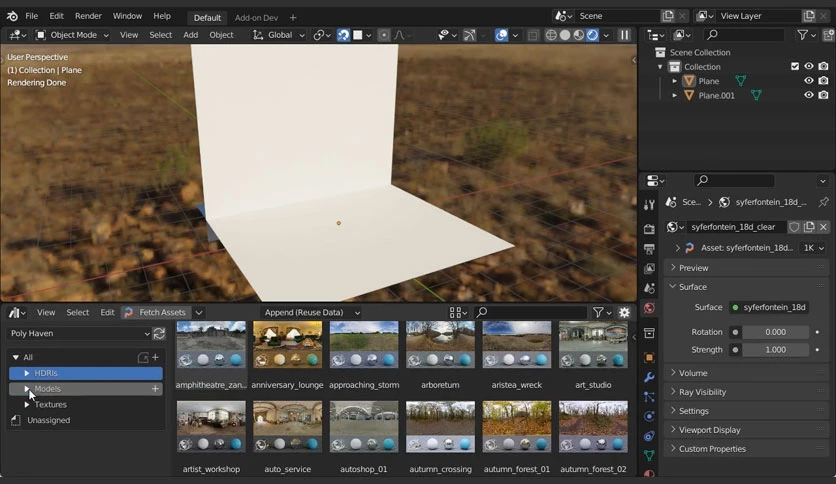
Task: Pause viewport render preview
Action: [624, 35]
